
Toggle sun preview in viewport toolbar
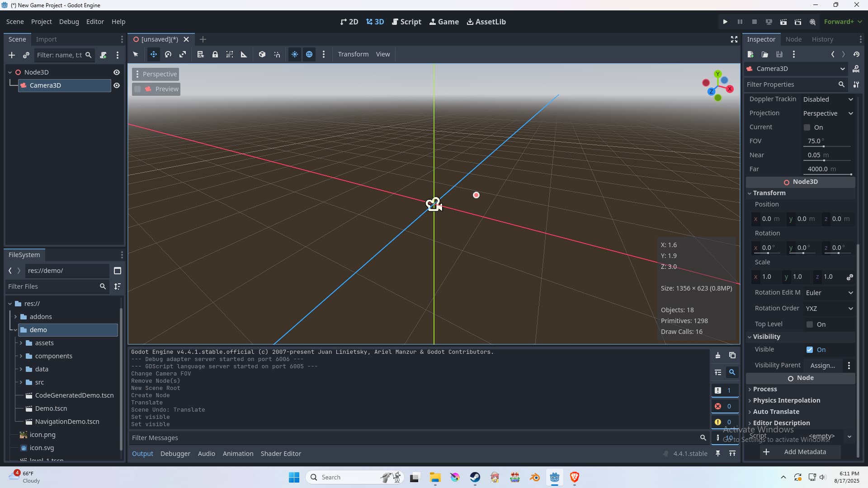tap(295, 54)
